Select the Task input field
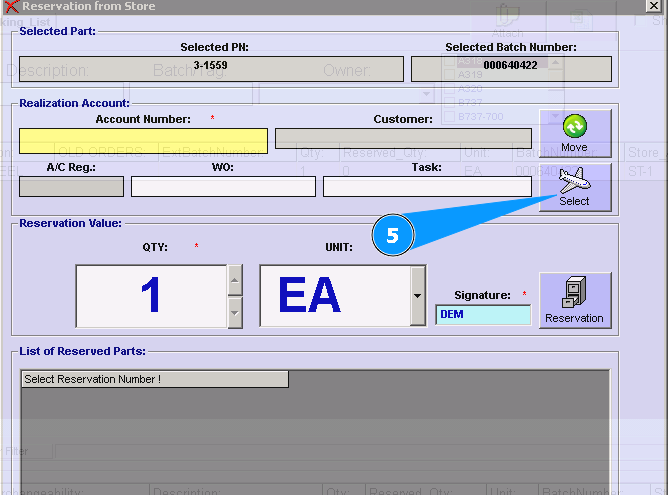The height and width of the screenshot is (495, 668). pos(427,187)
